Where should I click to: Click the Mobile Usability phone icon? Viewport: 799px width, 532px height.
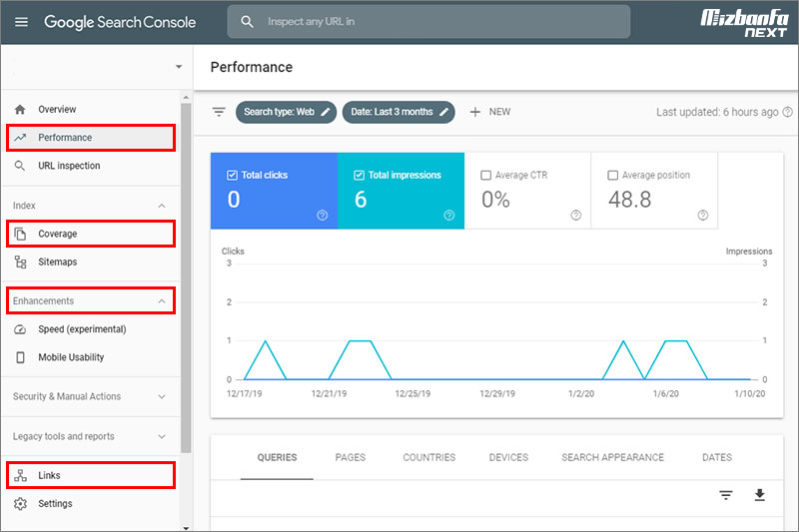point(20,357)
